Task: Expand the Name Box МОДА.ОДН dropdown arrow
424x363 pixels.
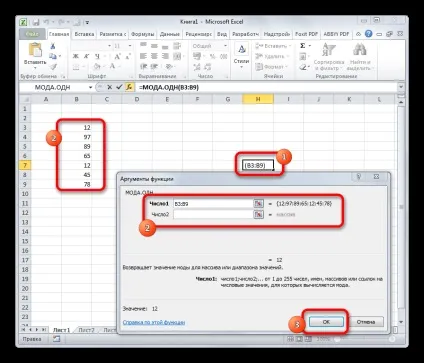Action: click(90, 87)
